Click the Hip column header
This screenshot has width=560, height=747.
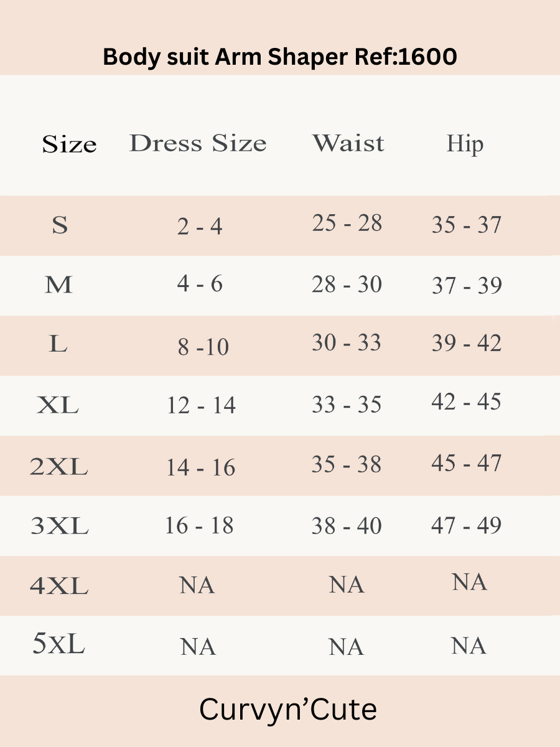point(465,144)
